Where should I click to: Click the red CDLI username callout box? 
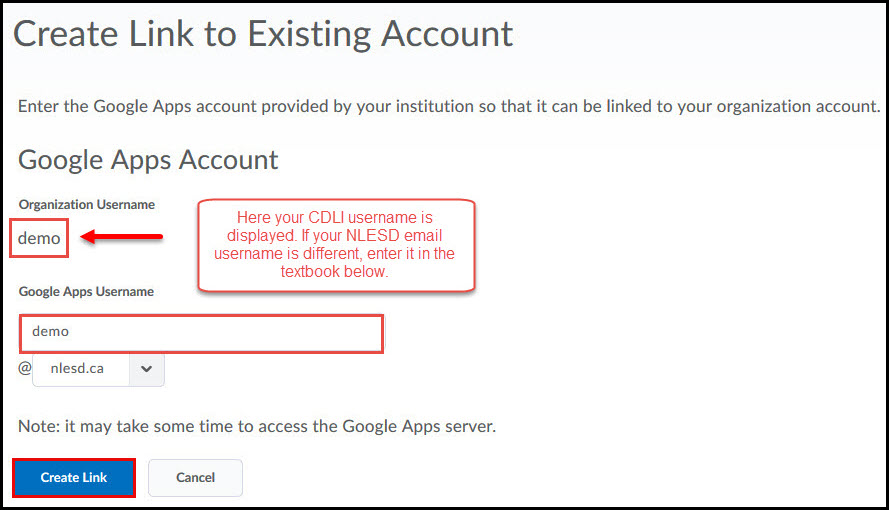tap(336, 245)
